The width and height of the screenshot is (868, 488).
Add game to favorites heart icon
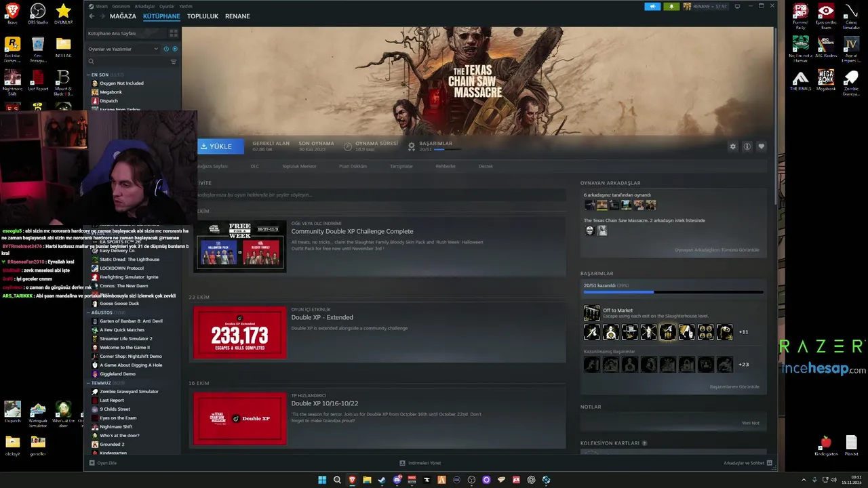click(761, 146)
